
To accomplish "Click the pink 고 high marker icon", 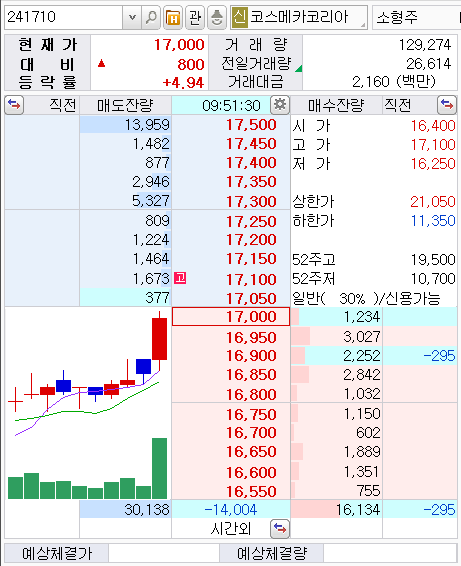I will pos(180,278).
